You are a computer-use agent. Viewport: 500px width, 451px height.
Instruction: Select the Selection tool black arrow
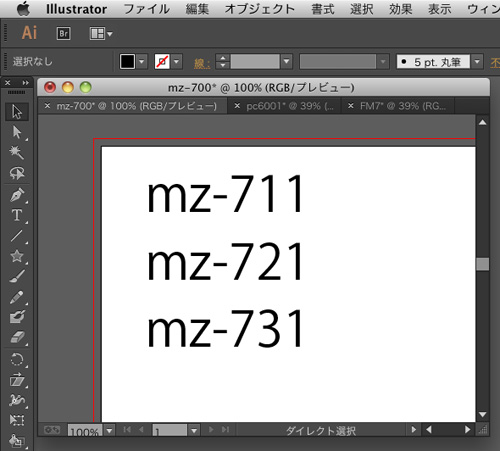click(x=17, y=112)
